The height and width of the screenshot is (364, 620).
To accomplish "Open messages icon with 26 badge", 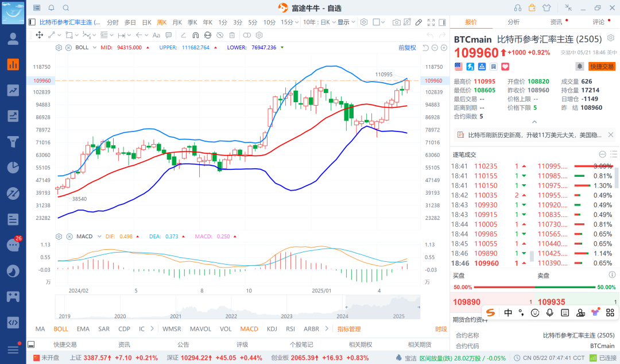I will [x=13, y=245].
